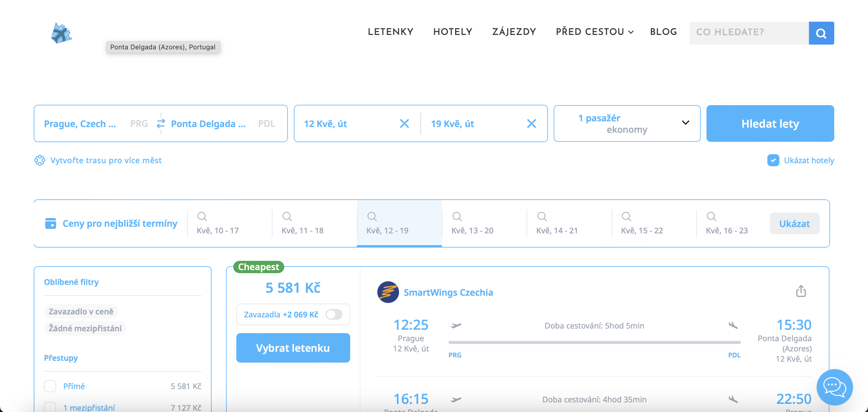Check the Přímé direct flights filter

tap(50, 386)
